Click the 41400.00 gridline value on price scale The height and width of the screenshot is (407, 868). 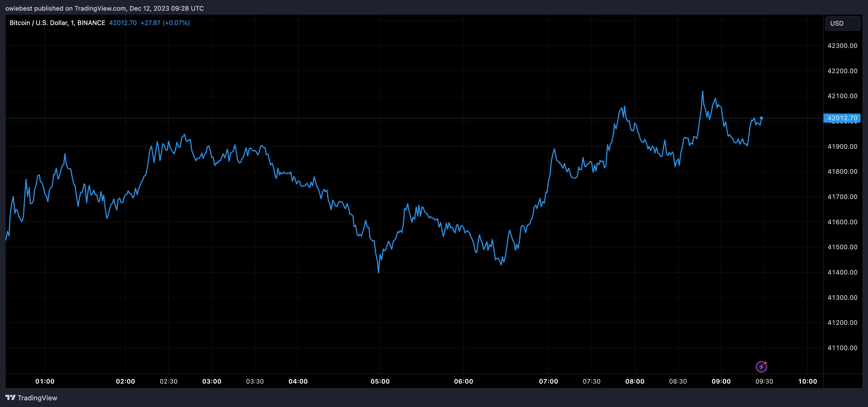(843, 272)
